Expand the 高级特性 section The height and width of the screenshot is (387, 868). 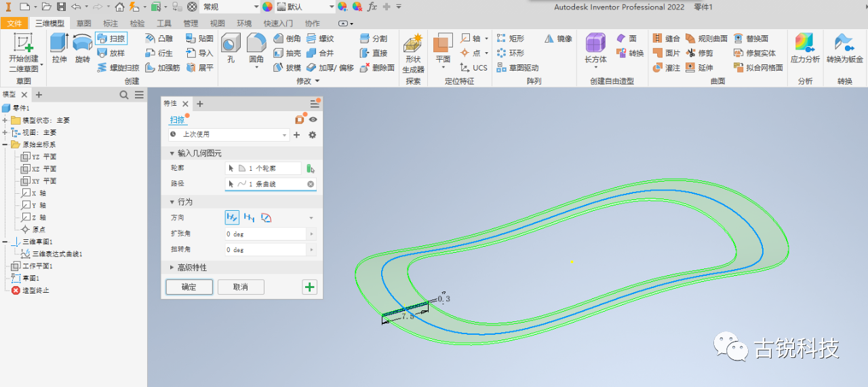[172, 267]
